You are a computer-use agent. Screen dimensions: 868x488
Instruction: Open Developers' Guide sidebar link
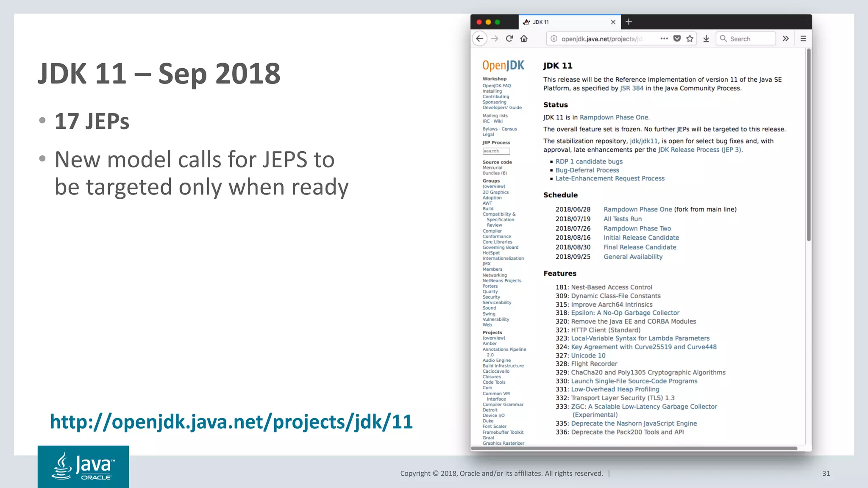point(502,108)
